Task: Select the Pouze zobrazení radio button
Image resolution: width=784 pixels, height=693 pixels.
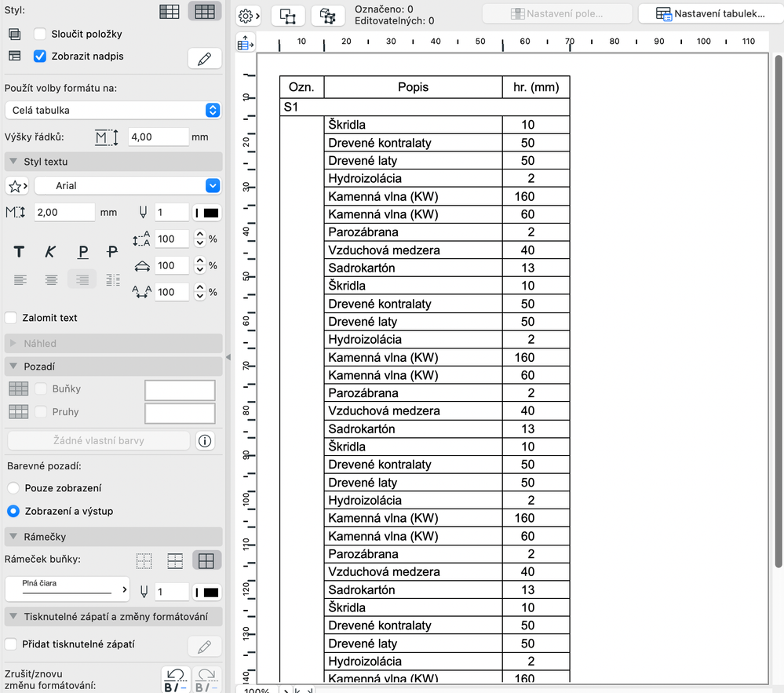Action: 13,488
